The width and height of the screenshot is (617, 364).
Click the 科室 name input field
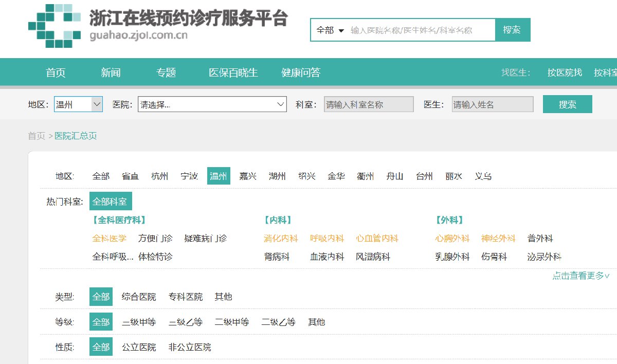click(369, 104)
